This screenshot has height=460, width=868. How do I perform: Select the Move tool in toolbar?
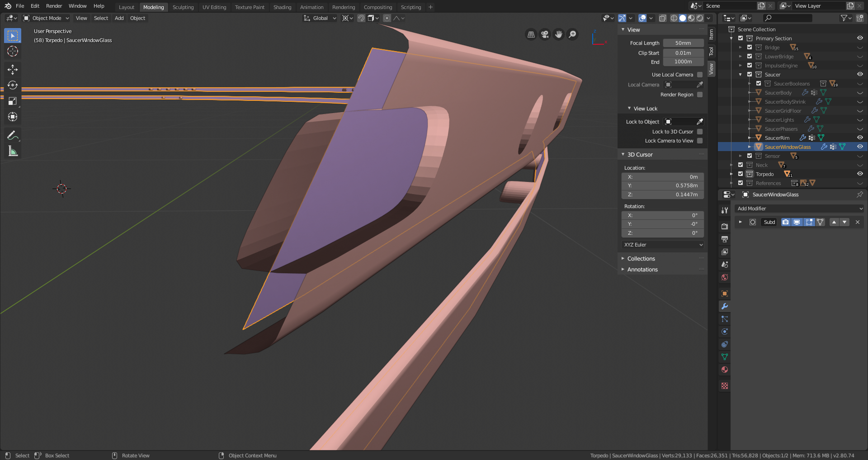tap(13, 69)
